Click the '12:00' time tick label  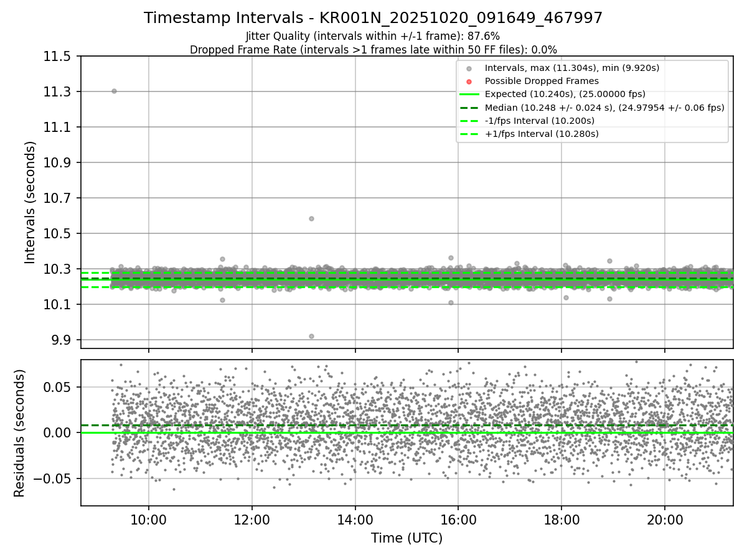[251, 520]
